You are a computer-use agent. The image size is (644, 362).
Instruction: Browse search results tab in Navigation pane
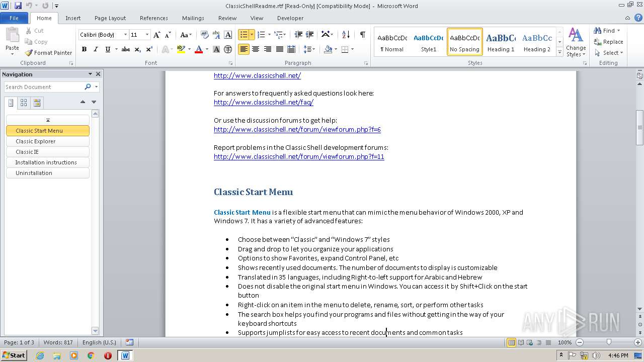pyautogui.click(x=37, y=103)
